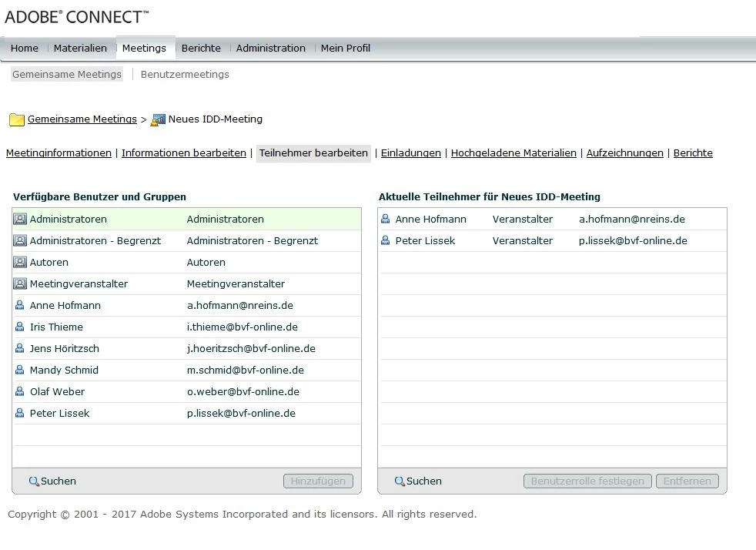Click the Autoren group icon
Screen dimensions: 756x550
[20, 263]
